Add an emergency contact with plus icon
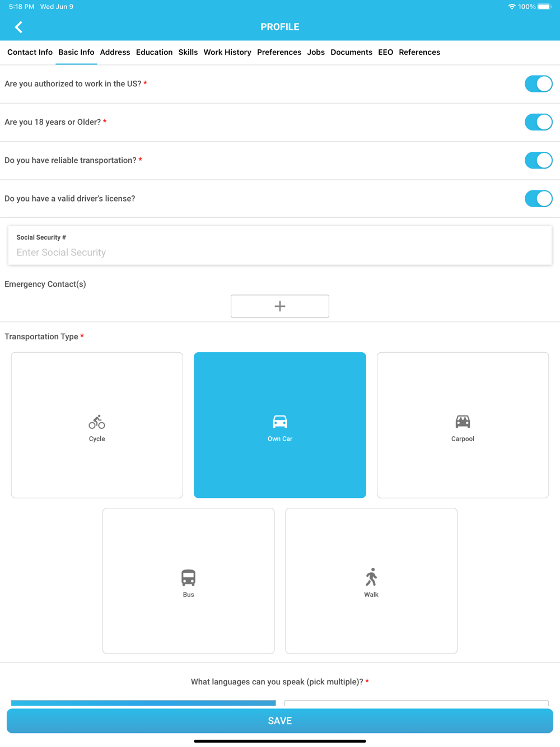The width and height of the screenshot is (560, 747). (280, 306)
